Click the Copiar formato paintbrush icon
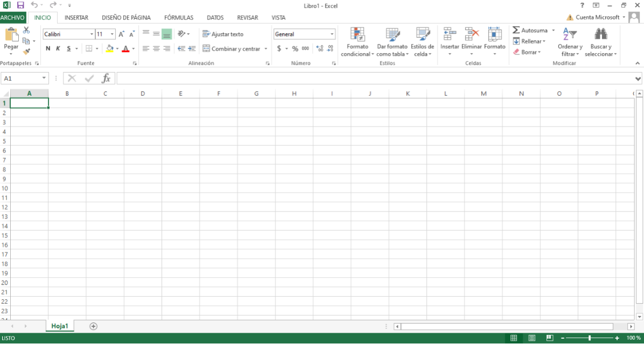Screen dimensions: 644x344 pyautogui.click(x=26, y=52)
